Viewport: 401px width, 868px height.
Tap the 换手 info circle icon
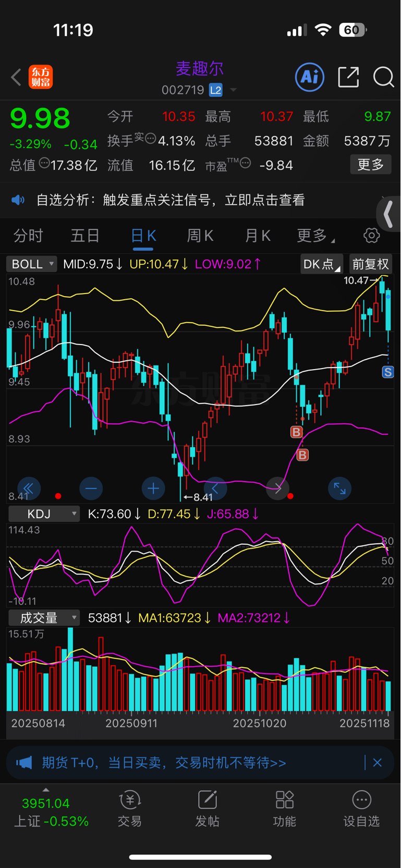click(150, 139)
